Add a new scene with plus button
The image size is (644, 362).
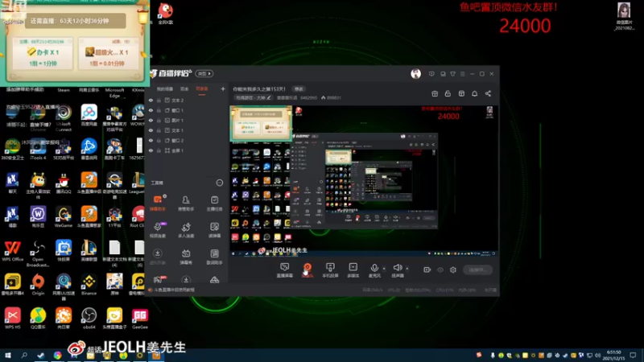pyautogui.click(x=223, y=88)
